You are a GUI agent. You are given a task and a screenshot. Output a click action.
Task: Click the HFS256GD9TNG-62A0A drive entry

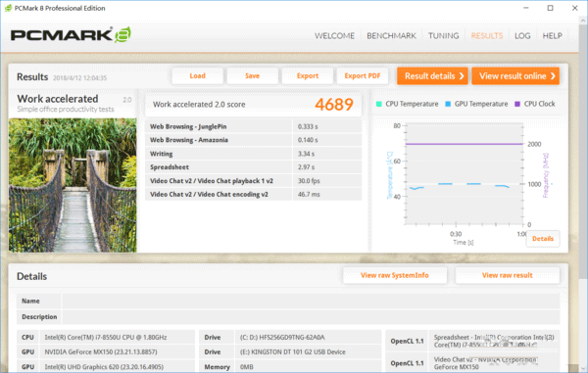click(282, 338)
